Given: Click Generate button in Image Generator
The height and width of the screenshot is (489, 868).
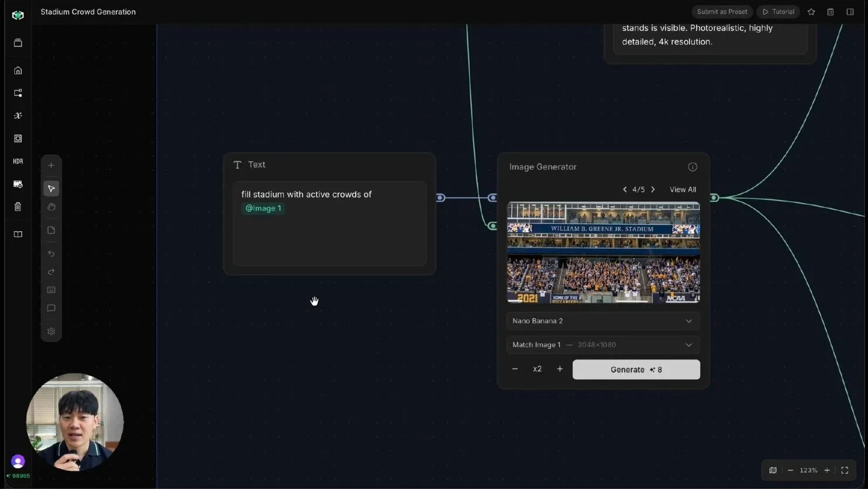Looking at the screenshot, I should 636,370.
